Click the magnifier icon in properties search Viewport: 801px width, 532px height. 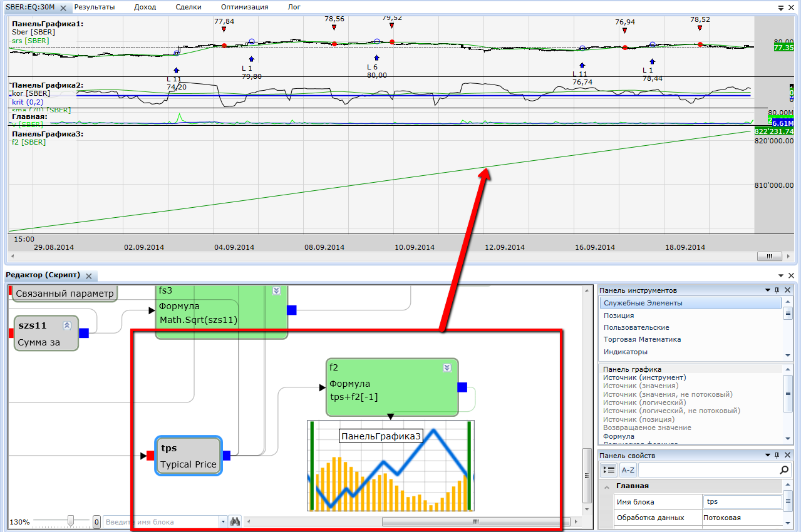pyautogui.click(x=784, y=469)
